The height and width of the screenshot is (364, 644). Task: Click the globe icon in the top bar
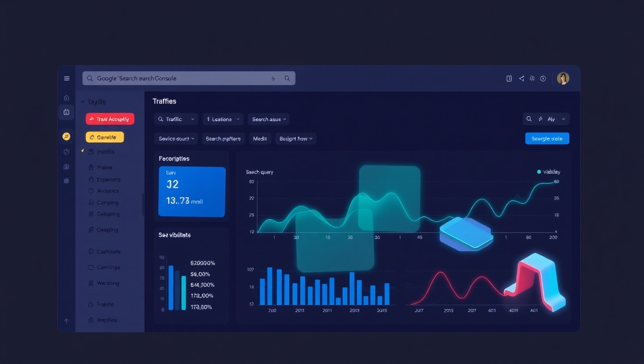532,78
